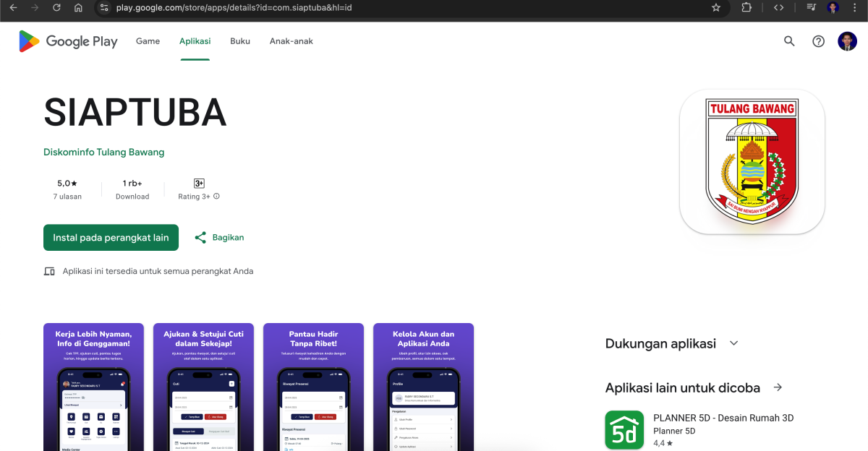Click the Google Play logo
The image size is (868, 451).
[x=68, y=41]
